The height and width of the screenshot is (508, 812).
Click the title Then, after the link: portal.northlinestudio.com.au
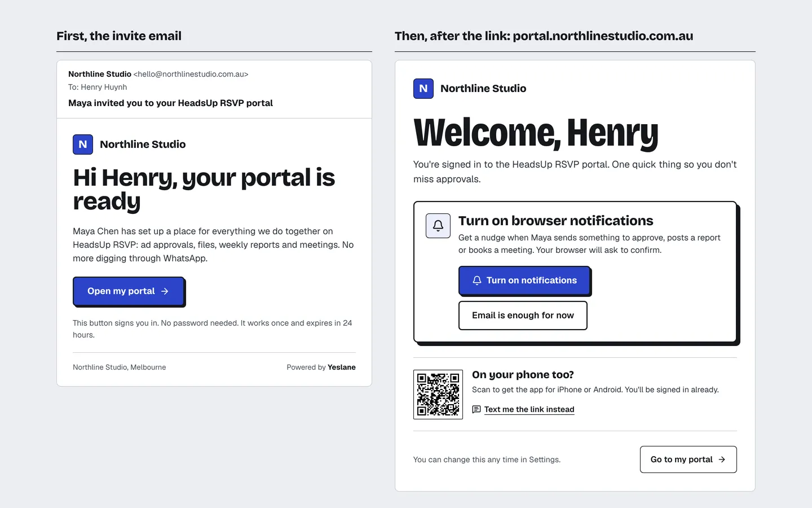coord(544,36)
